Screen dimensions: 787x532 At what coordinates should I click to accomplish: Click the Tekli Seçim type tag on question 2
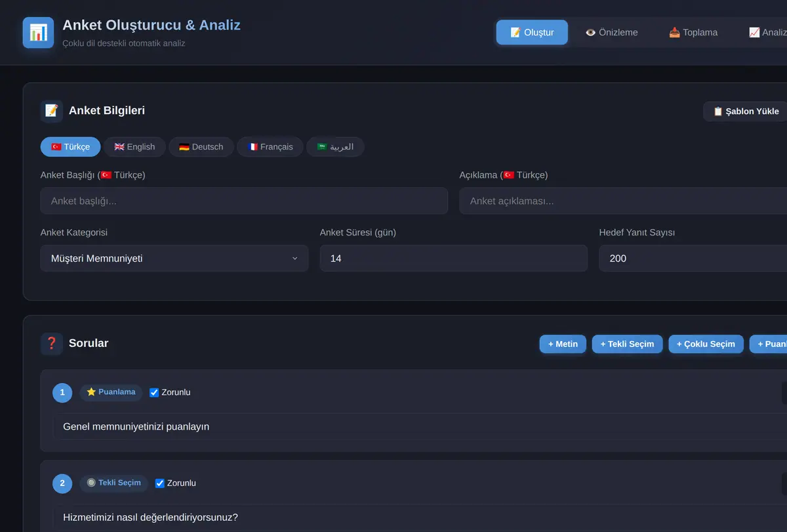114,483
